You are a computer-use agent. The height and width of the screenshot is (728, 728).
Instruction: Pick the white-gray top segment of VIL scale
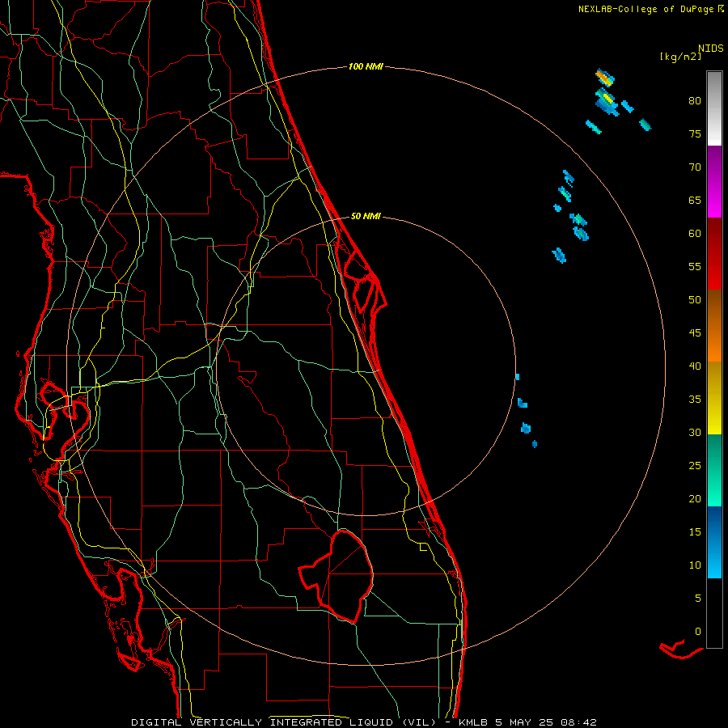714,108
